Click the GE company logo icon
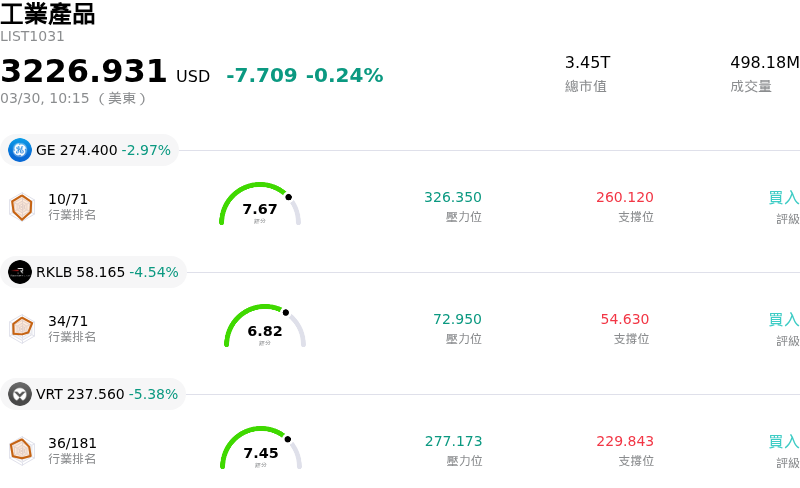This screenshot has height=488, width=800. click(20, 150)
